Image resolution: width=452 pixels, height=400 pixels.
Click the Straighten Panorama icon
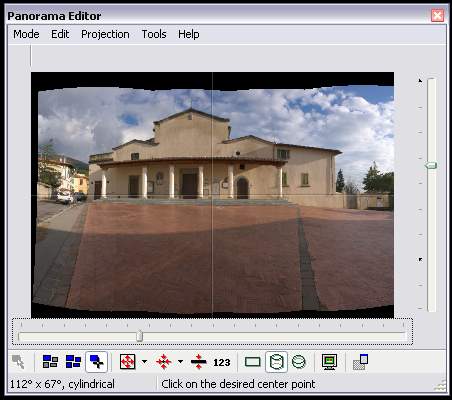tap(198, 362)
